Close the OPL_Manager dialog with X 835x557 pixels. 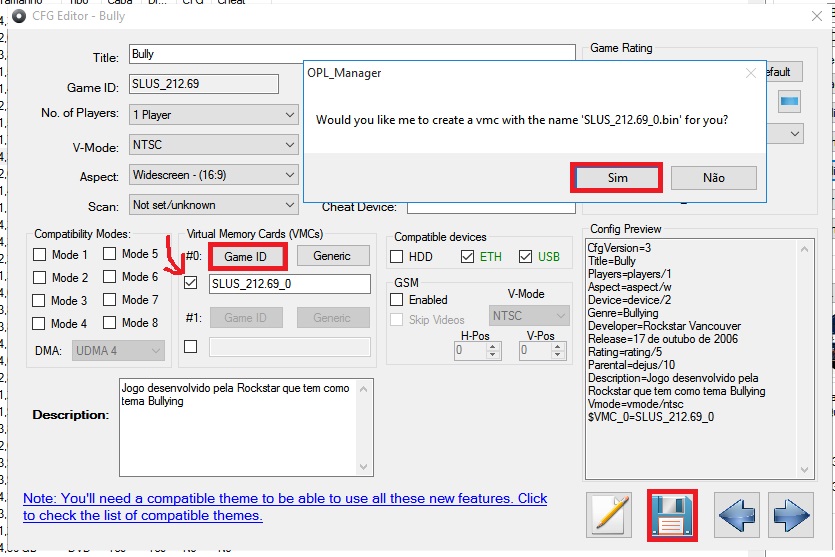click(751, 73)
